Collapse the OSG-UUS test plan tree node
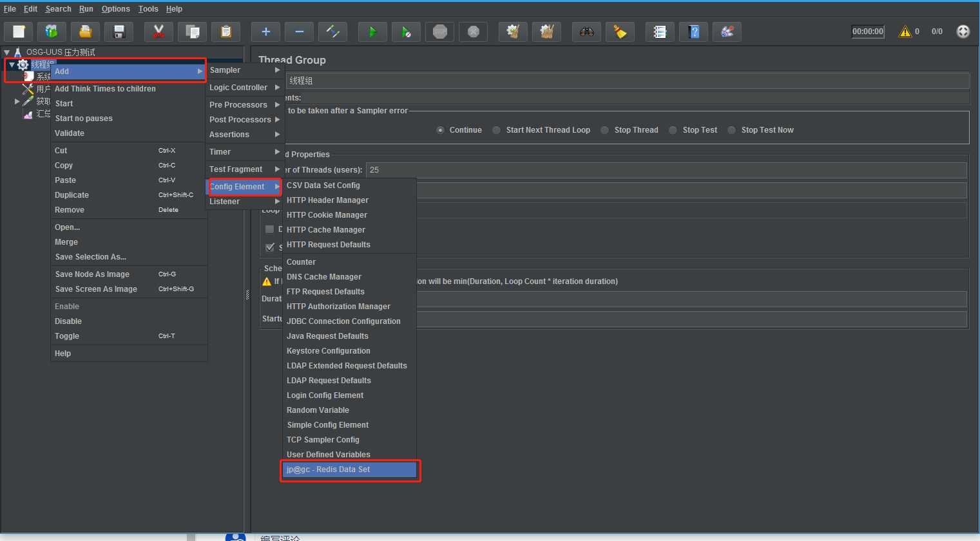Screen dimensions: 980x541 coord(7,52)
